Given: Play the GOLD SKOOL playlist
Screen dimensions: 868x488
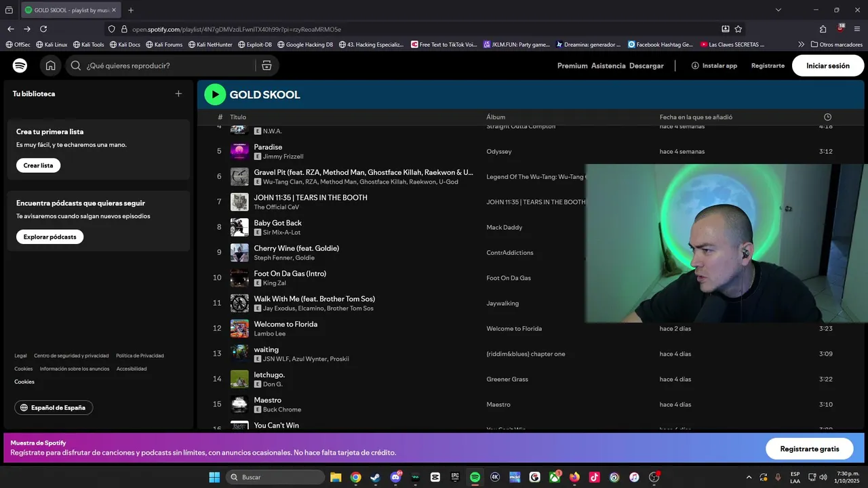Looking at the screenshot, I should pyautogui.click(x=215, y=94).
